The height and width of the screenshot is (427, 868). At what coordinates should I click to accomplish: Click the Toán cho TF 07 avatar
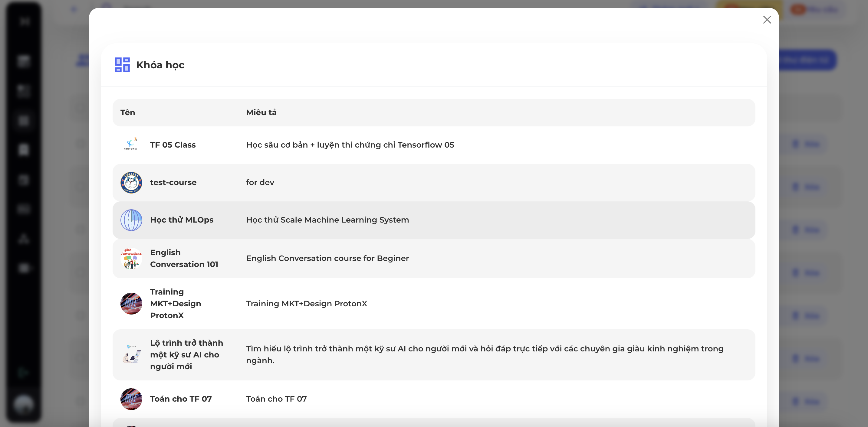tap(131, 399)
